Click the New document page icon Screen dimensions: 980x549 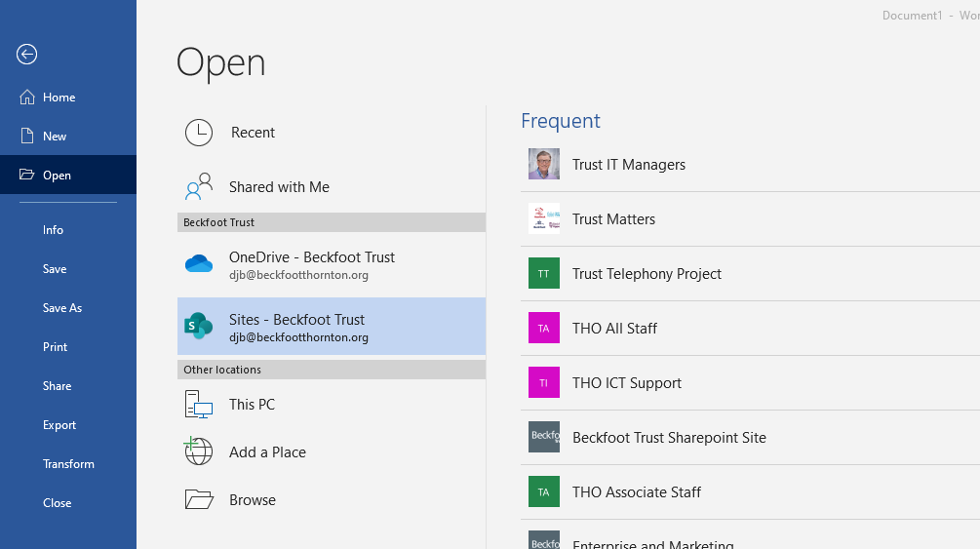(x=27, y=136)
